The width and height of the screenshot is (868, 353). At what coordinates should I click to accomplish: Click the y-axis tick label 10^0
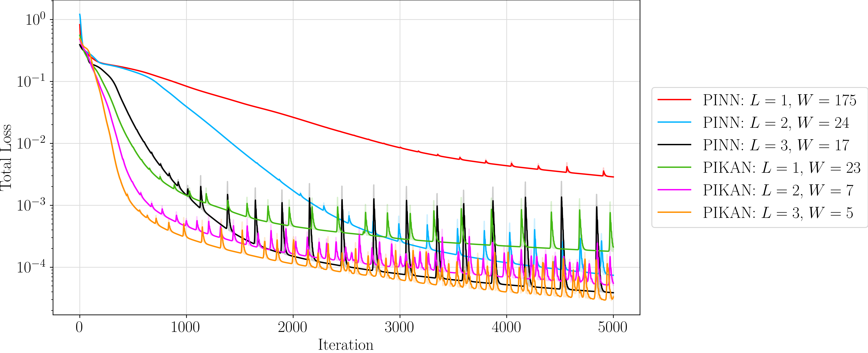(35, 19)
